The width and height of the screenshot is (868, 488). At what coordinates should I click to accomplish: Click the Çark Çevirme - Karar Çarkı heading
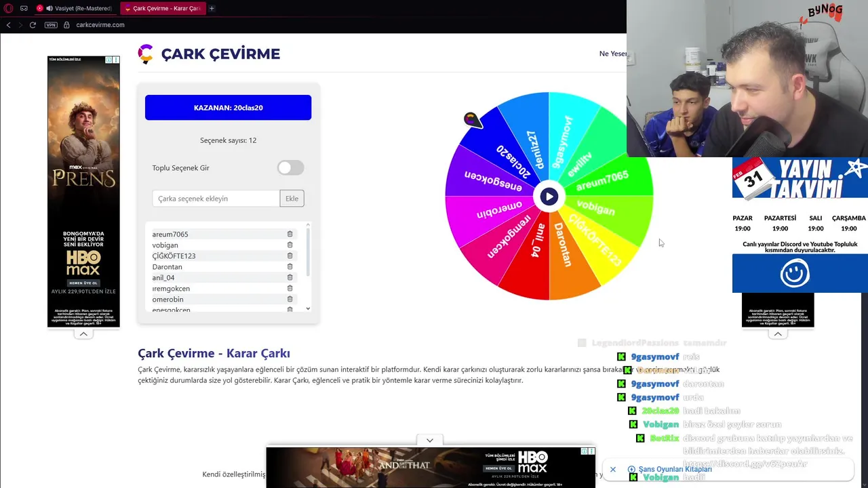click(x=214, y=353)
